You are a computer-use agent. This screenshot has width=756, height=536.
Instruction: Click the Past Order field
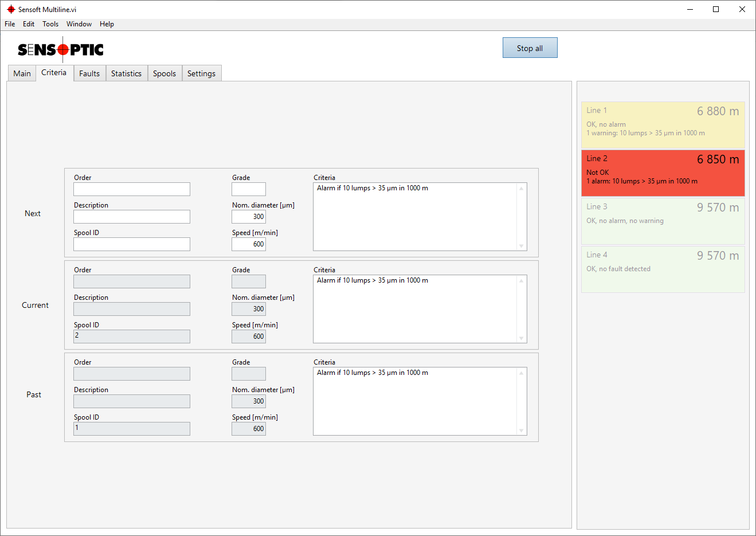132,374
